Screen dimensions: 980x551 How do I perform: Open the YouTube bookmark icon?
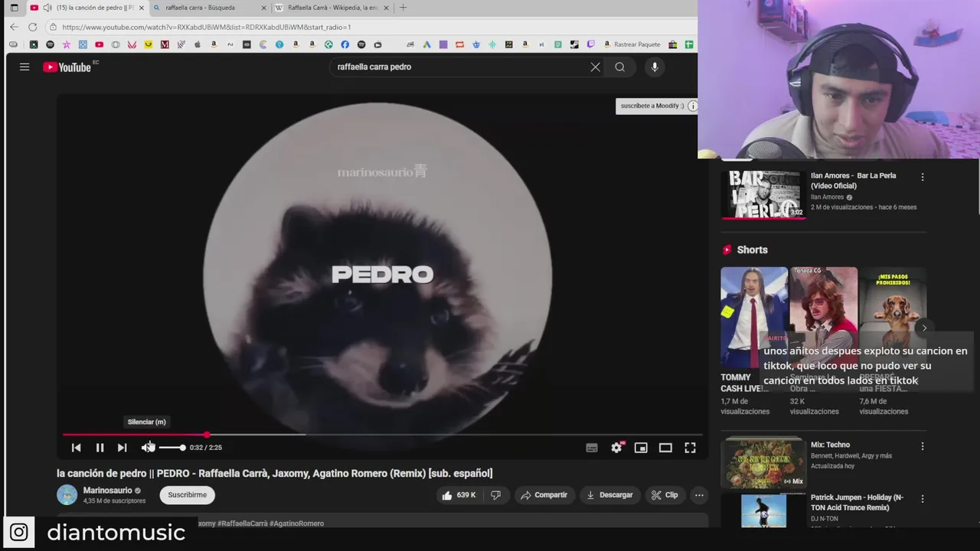(99, 44)
